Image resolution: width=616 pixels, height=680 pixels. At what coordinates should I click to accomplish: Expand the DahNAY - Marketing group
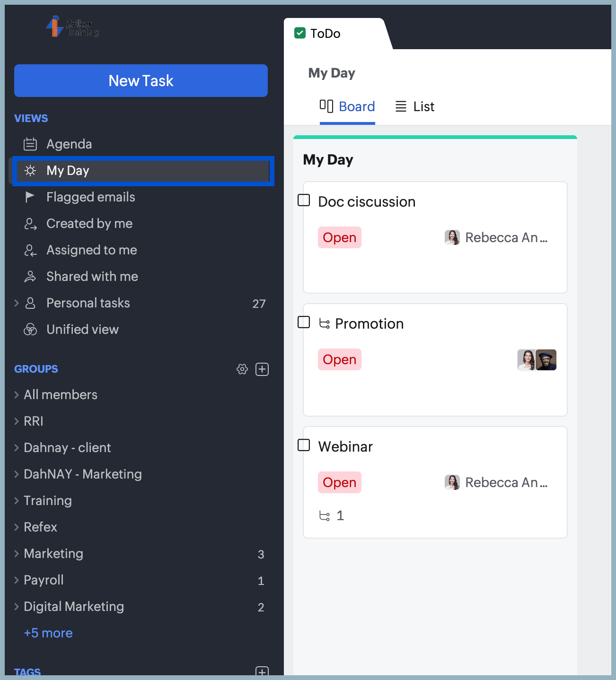[17, 474]
